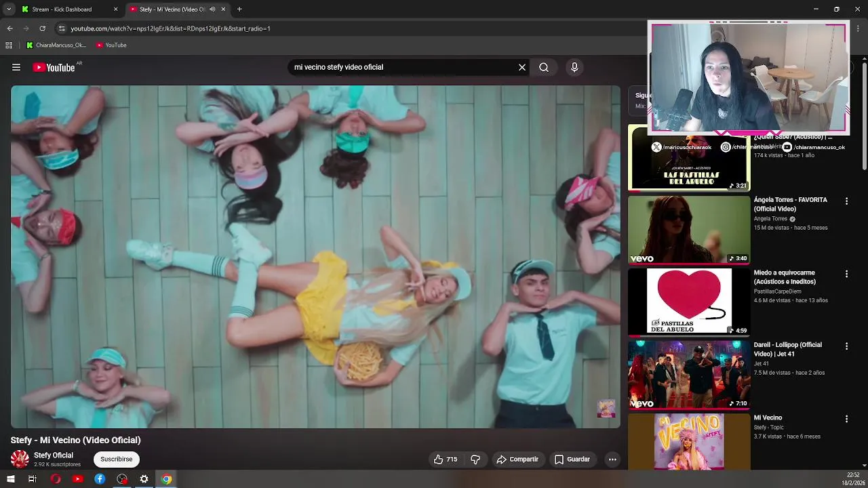
Task: Subscribe to Stefy Oficial channel
Action: 117,460
